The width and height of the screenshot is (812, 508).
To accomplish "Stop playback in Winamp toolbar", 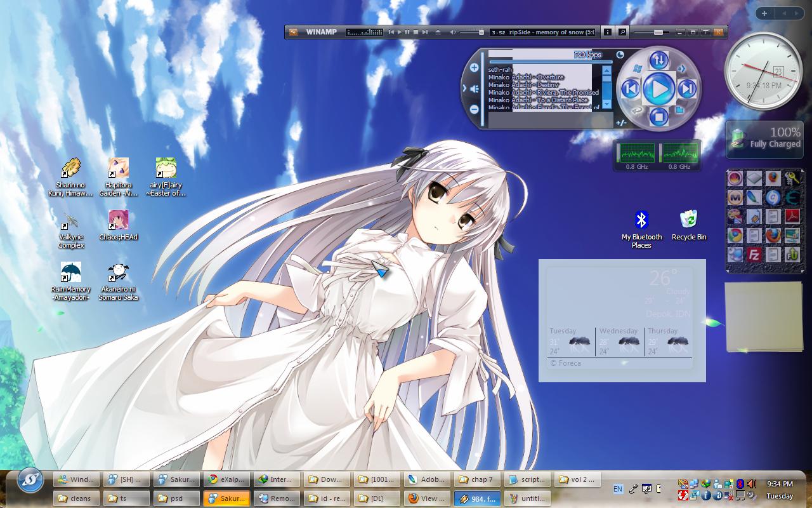I will (x=416, y=32).
